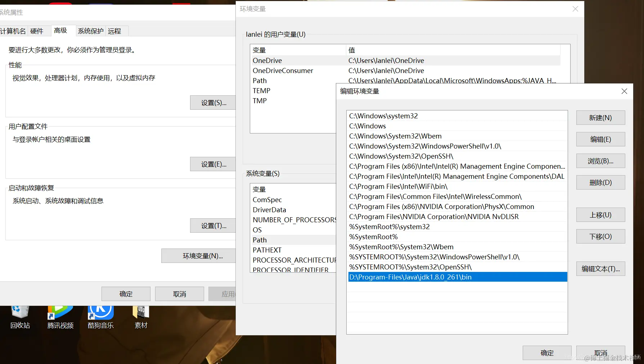Screen dimensions: 644x364
Task: Click the 值 column header in user variables
Action: (x=453, y=50)
